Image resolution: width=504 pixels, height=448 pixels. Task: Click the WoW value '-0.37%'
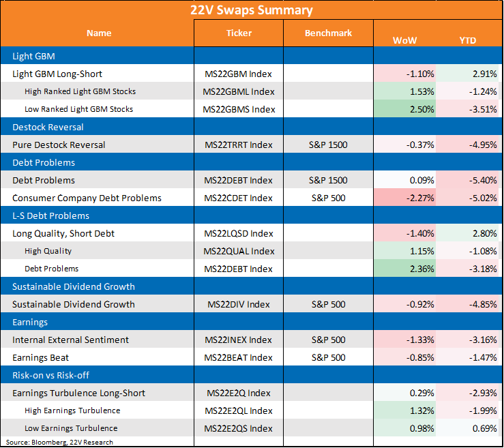420,145
